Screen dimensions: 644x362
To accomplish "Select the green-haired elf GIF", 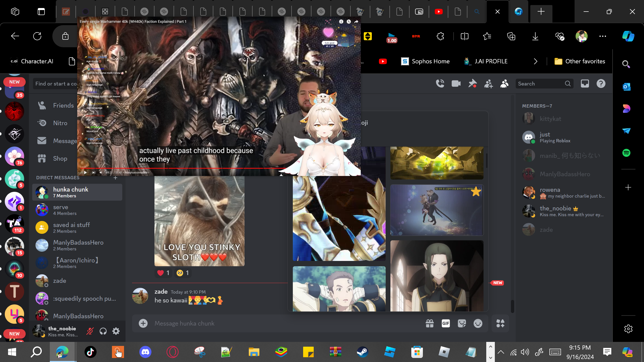I will (437, 276).
